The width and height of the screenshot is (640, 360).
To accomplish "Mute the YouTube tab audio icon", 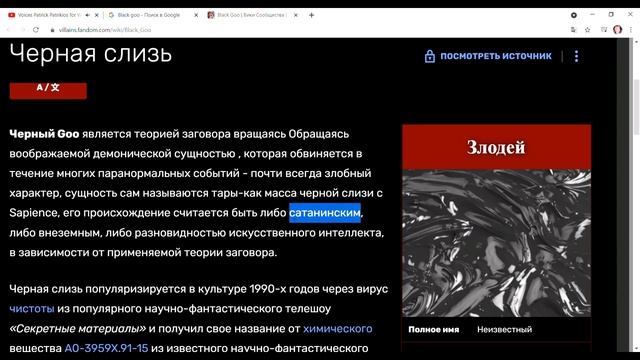I will point(87,15).
